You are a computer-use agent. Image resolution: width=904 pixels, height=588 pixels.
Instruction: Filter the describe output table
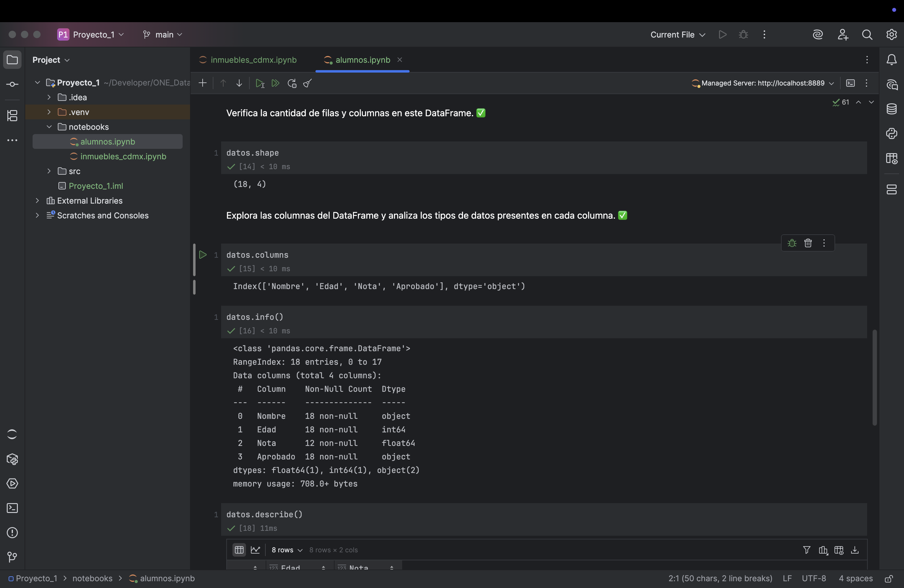pos(807,550)
